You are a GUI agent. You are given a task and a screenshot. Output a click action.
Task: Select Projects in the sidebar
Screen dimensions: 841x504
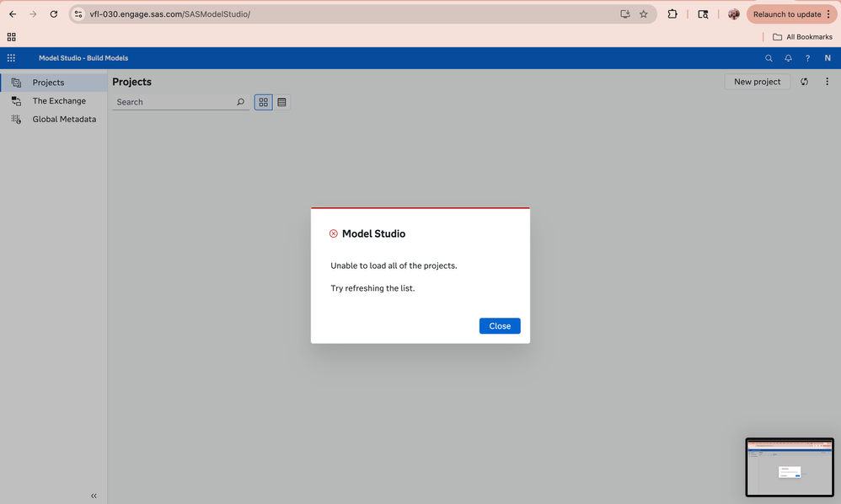coord(54,83)
